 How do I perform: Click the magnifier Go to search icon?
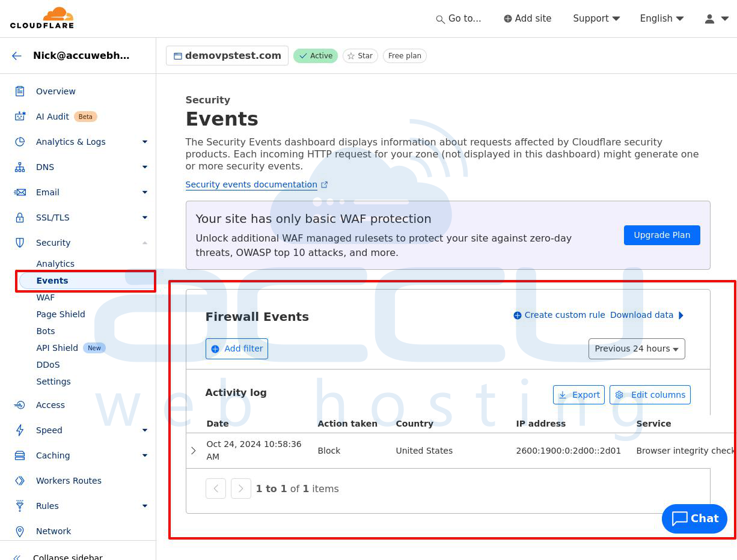point(441,19)
